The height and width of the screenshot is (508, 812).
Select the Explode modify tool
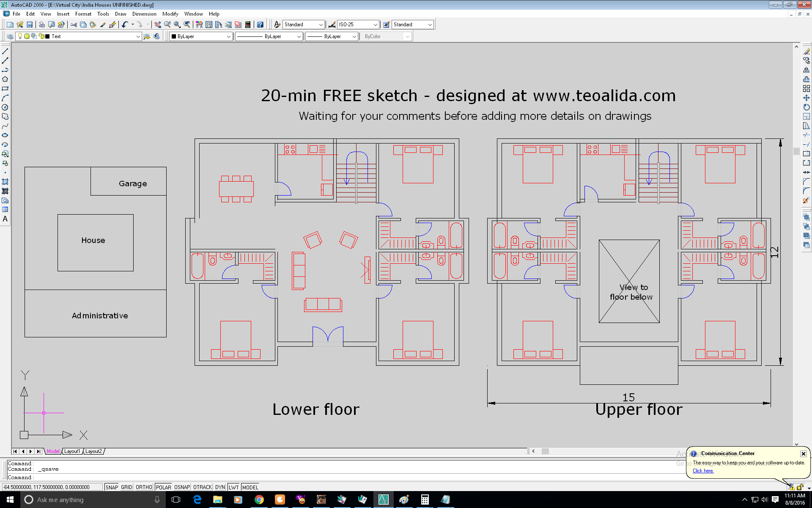(807, 200)
